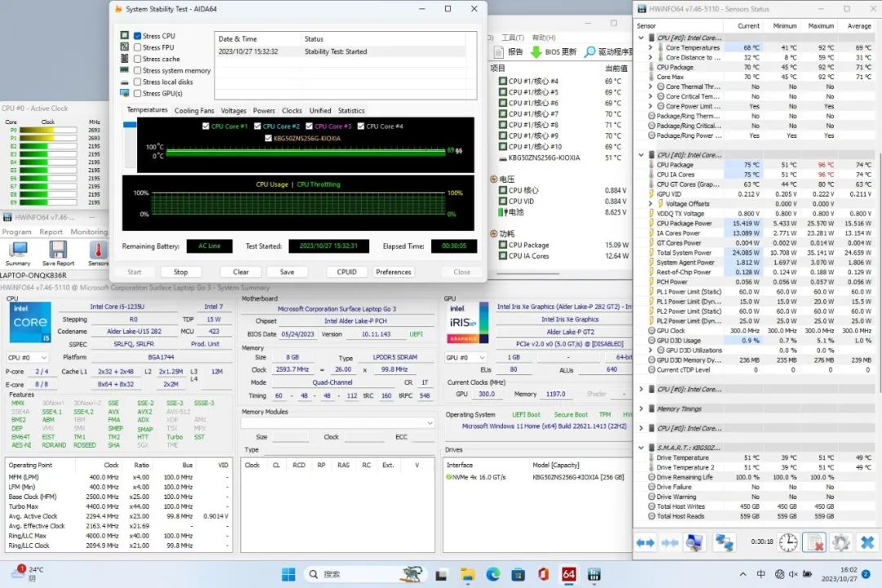Screen dimensions: 882x588
Task: Click the Stop button in stability test
Action: [x=180, y=272]
